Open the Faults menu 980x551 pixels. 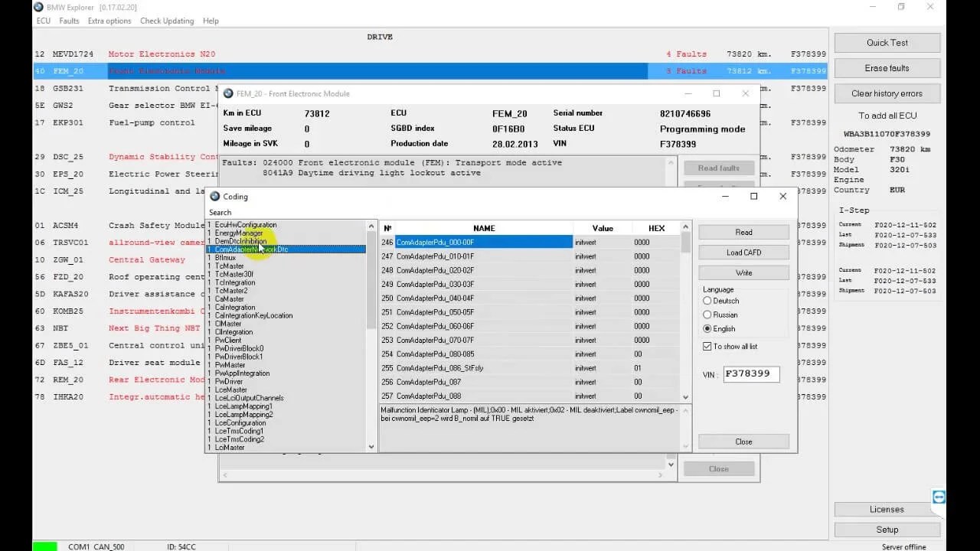(x=69, y=21)
